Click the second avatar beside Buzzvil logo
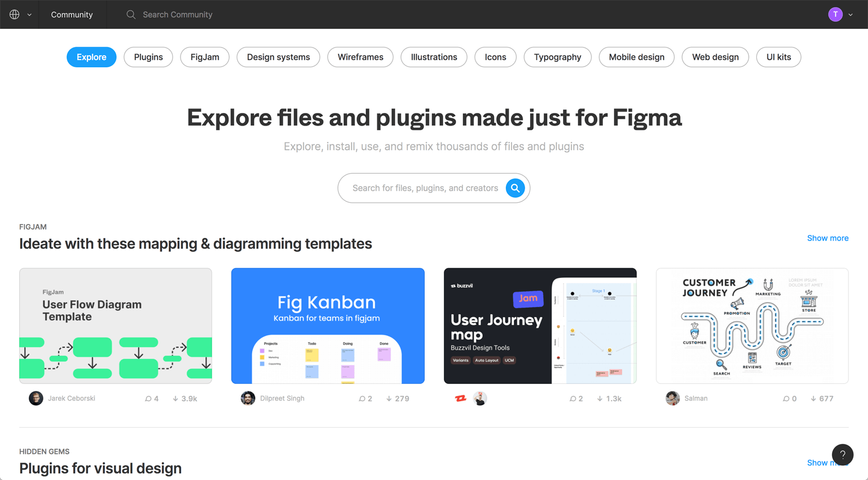This screenshot has width=868, height=480. (480, 398)
